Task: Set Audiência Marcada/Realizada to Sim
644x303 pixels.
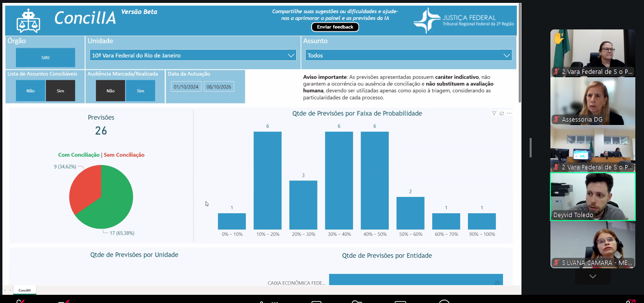Action: 140,91
